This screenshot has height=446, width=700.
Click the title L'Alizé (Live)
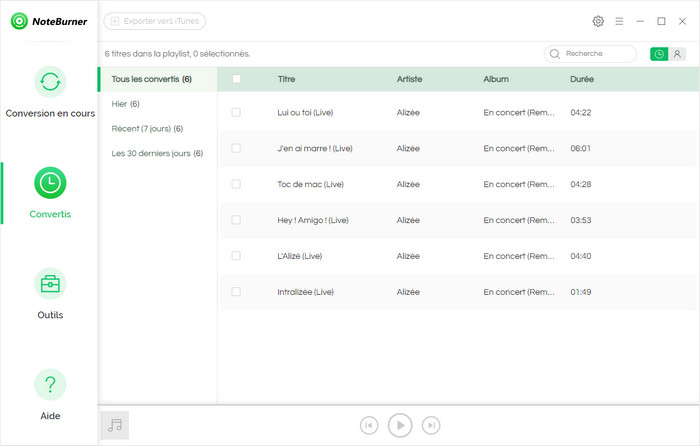click(x=300, y=256)
